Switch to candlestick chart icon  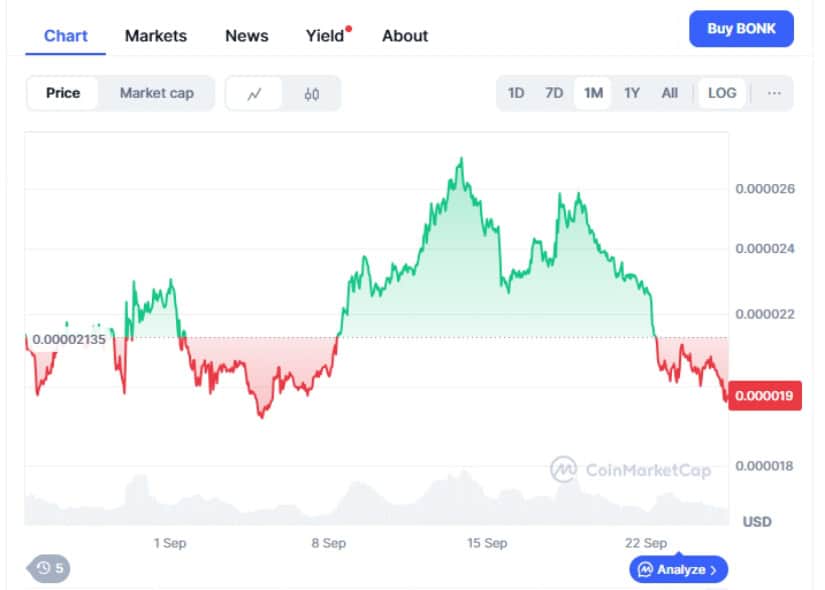(312, 93)
